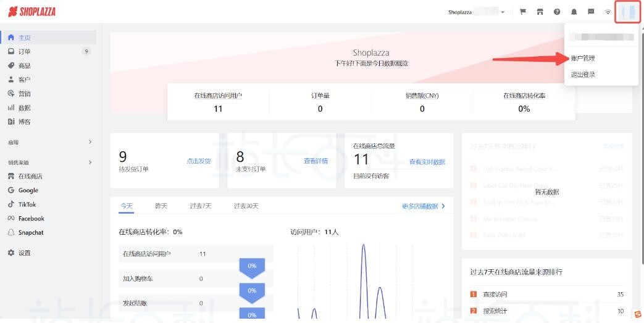Select 账户管理 in the account menu

coord(583,58)
